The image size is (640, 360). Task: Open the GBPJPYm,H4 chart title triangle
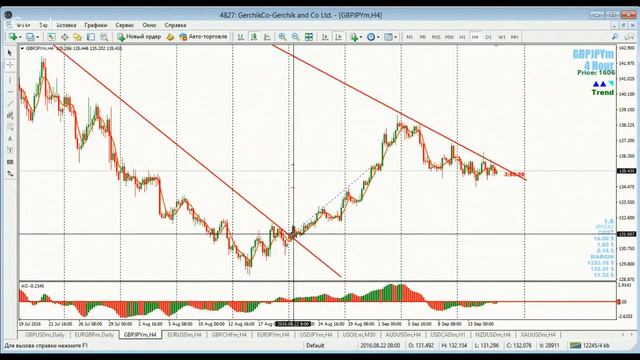[22, 49]
